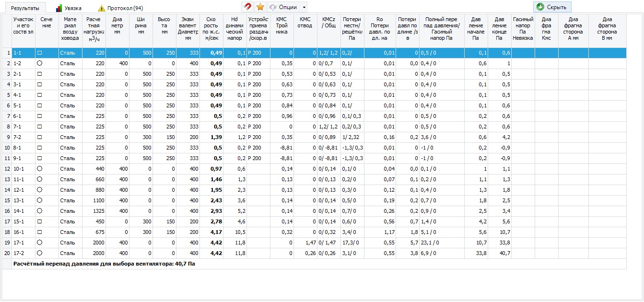Image resolution: width=644 pixels, height=302 pixels.
Task: Switch to the Результаты tab
Action: (25, 8)
